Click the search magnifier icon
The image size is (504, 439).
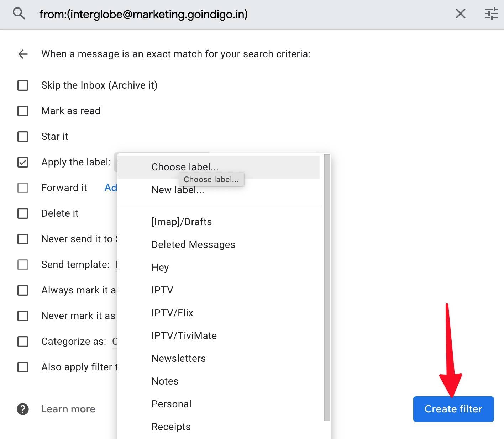coord(19,14)
